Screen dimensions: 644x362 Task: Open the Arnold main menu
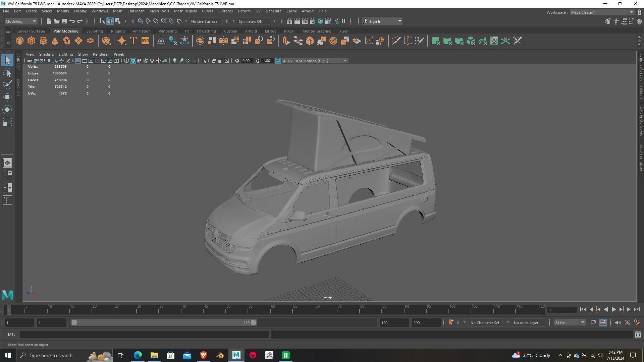(x=308, y=11)
